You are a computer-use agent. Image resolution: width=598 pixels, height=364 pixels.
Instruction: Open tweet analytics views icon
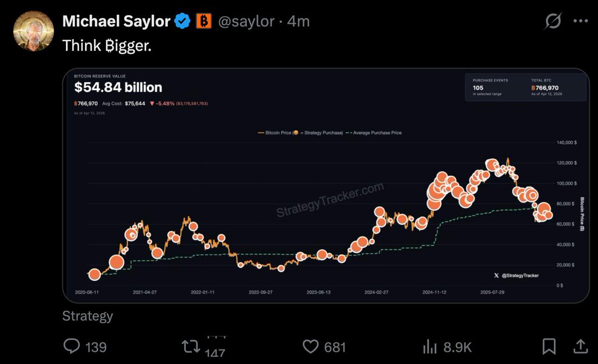(x=429, y=346)
